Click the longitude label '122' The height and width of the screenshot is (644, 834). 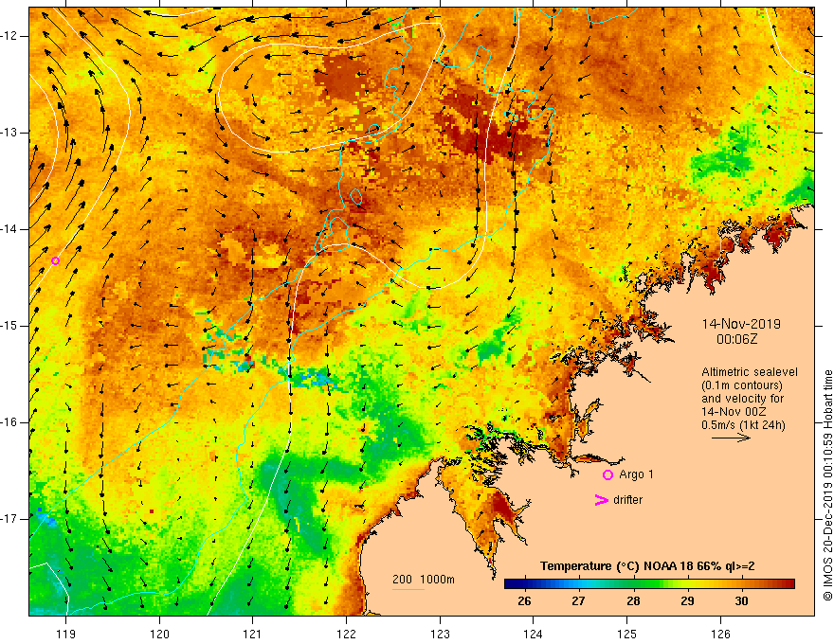(346, 634)
